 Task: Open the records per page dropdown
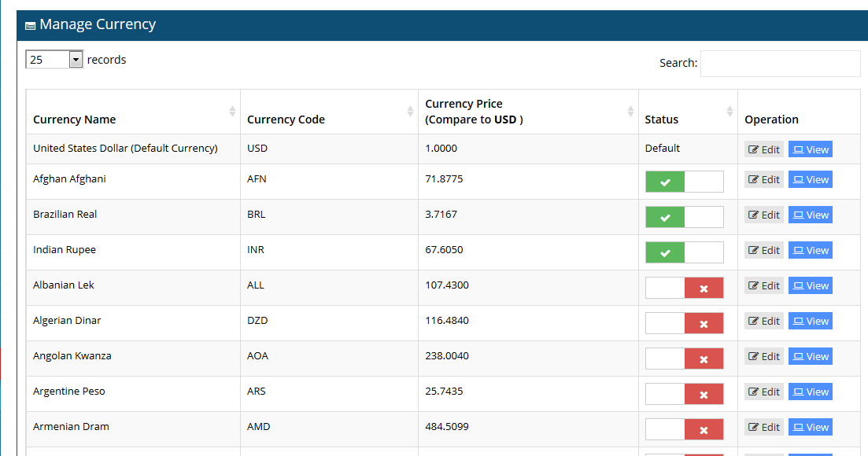click(x=54, y=60)
